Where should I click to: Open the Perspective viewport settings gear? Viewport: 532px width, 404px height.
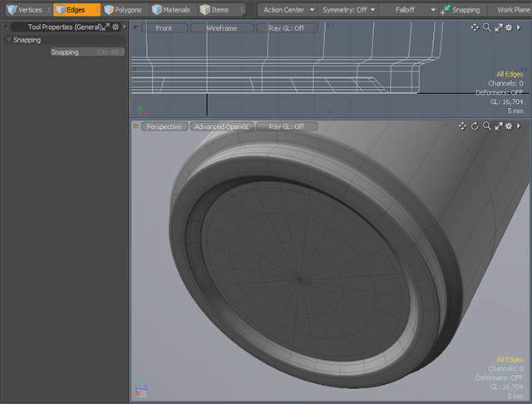(509, 126)
